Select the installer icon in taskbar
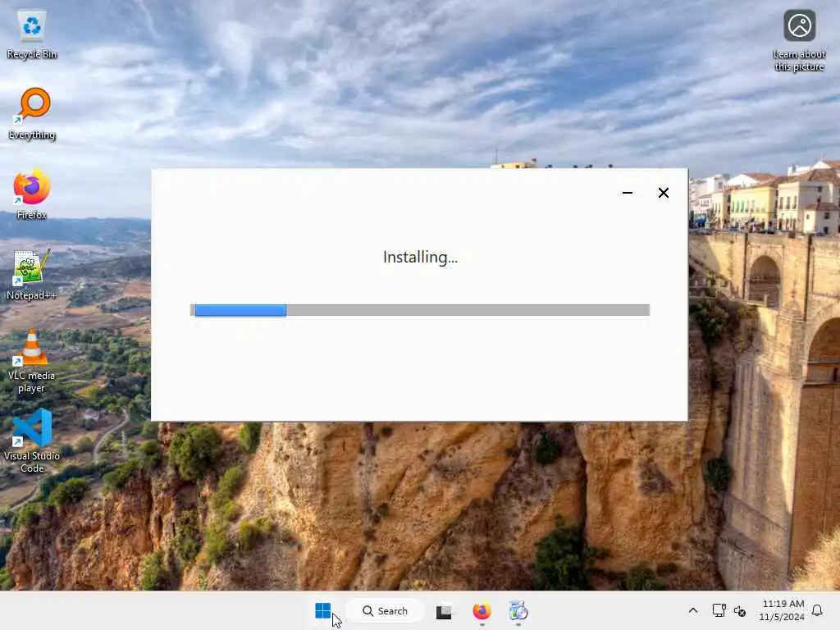 click(x=518, y=610)
